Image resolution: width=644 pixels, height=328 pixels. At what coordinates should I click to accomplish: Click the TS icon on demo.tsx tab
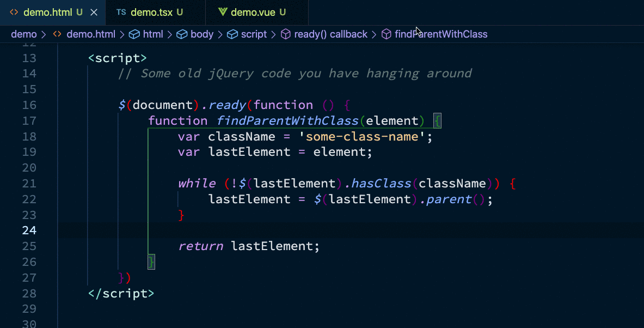click(121, 13)
